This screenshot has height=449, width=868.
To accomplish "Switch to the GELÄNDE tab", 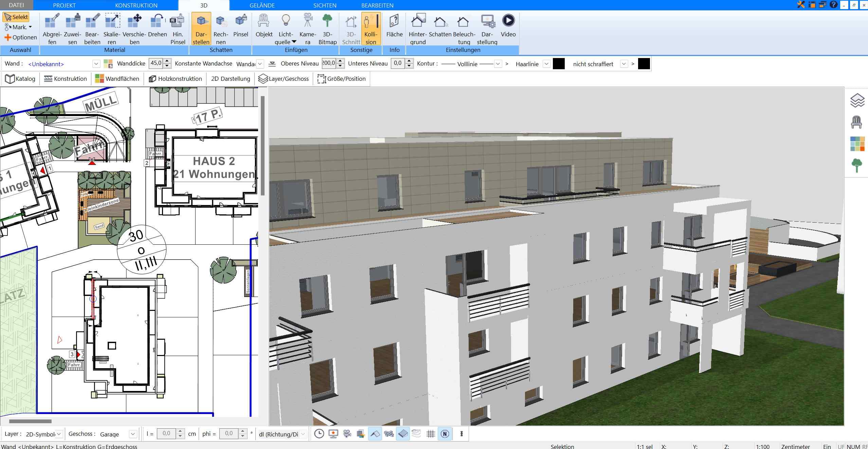I will pos(262,5).
